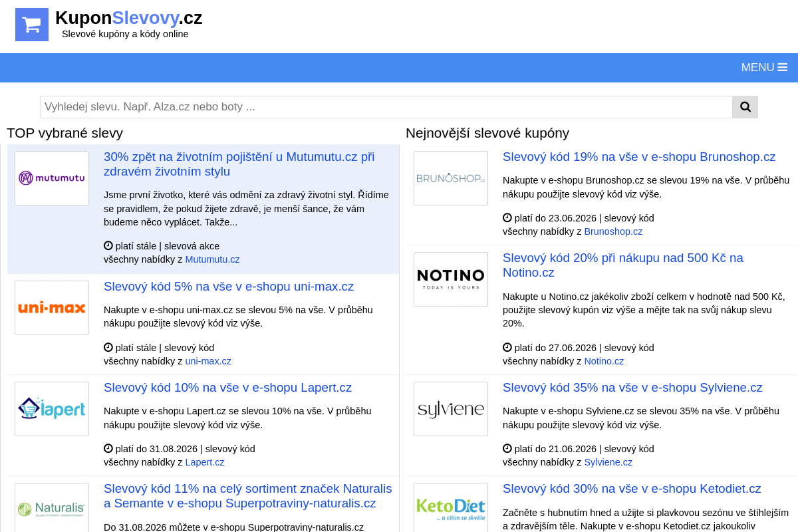
Task: Click the Sylviene logo image
Action: [451, 409]
